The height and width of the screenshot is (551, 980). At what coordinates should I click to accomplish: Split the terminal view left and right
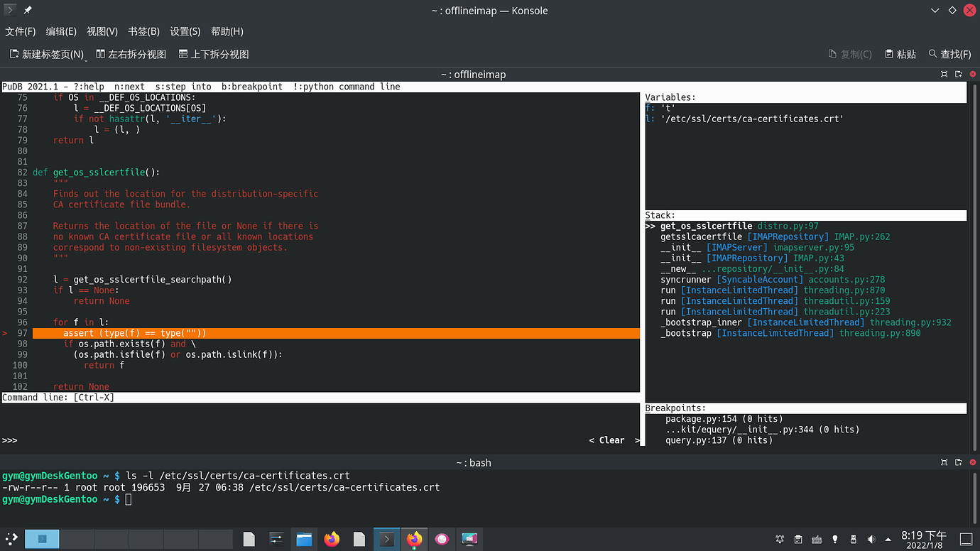click(x=131, y=53)
